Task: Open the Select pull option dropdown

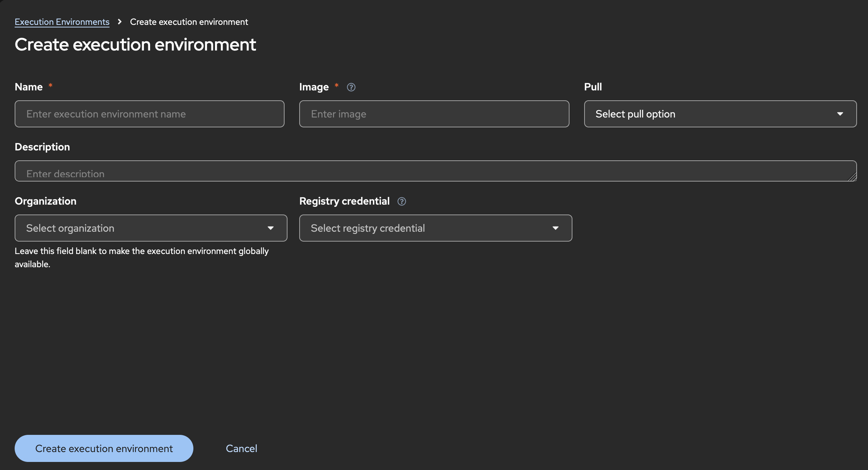Action: pos(720,114)
